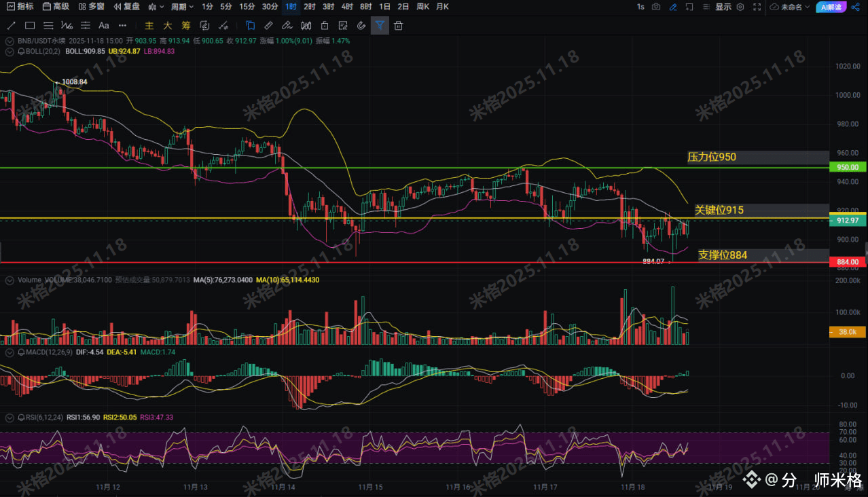Switch to the 4时 timeframe
This screenshot has height=497, width=868.
pyautogui.click(x=347, y=7)
